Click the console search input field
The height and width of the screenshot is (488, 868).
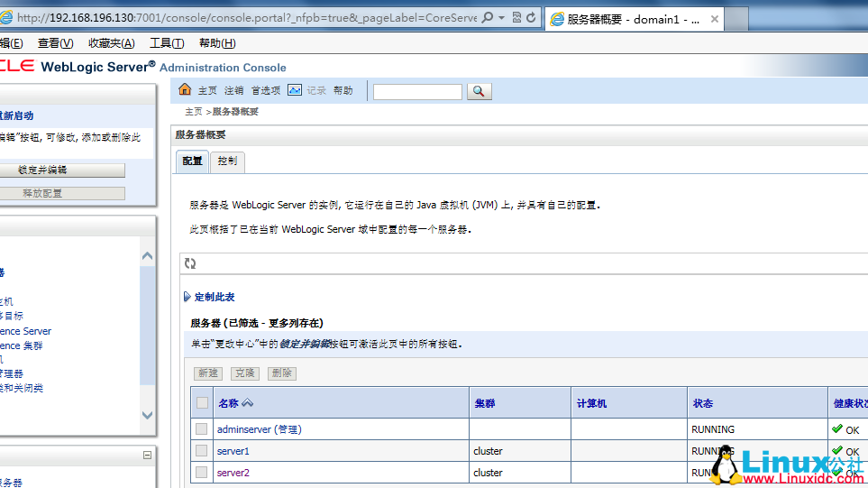(417, 92)
